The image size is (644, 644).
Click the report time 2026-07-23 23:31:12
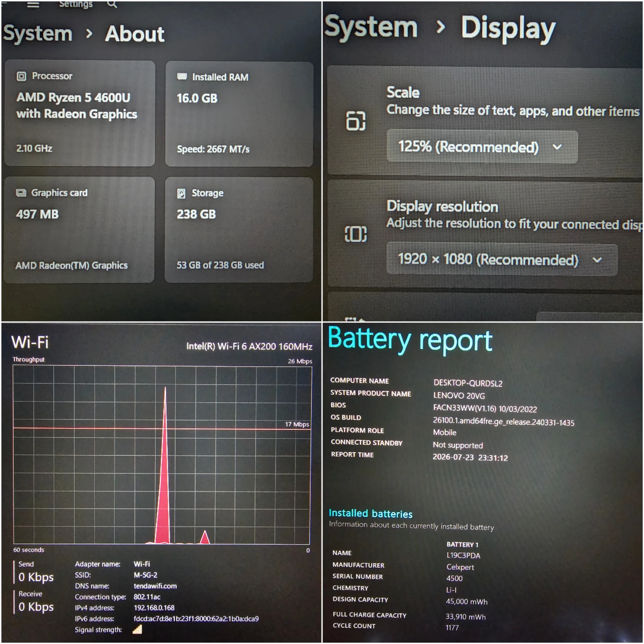tap(470, 458)
